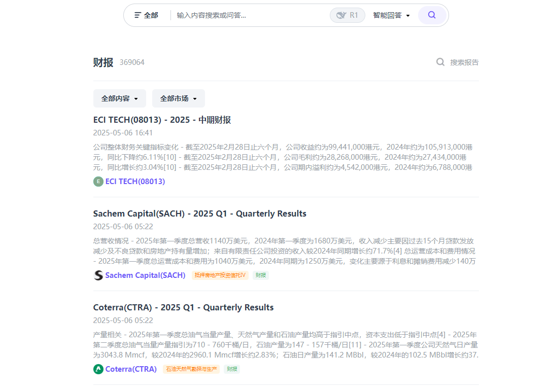The width and height of the screenshot is (550, 392).
Task: Click the 2025-05-06 16:41 timestamp
Action: tap(123, 133)
